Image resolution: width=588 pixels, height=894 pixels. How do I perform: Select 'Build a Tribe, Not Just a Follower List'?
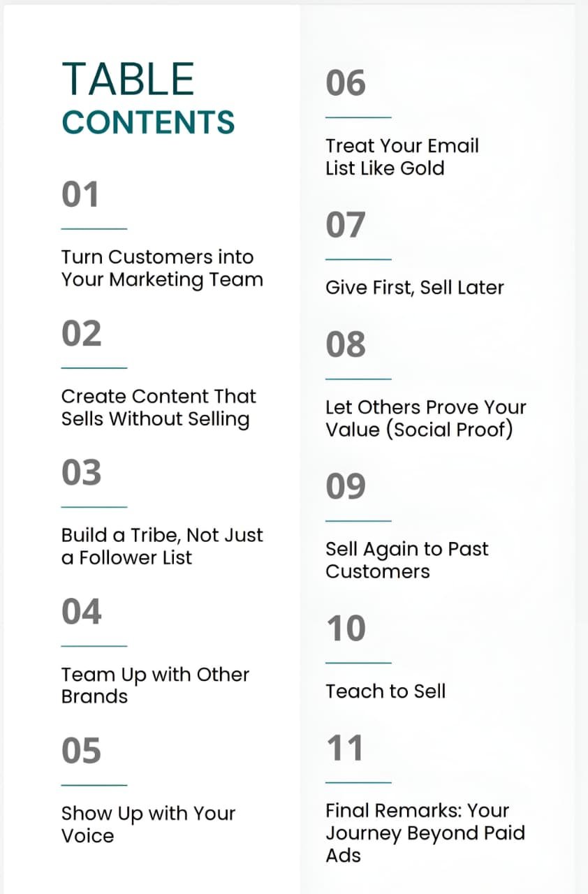point(162,546)
